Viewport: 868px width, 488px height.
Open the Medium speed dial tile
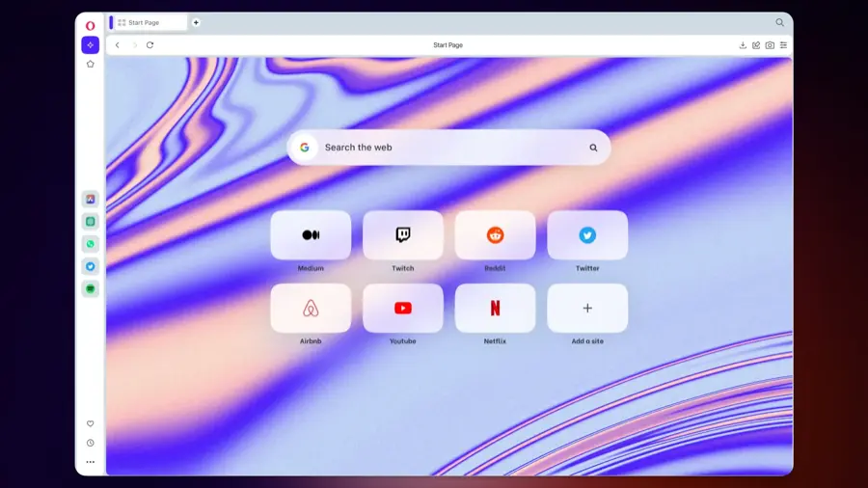click(x=311, y=235)
